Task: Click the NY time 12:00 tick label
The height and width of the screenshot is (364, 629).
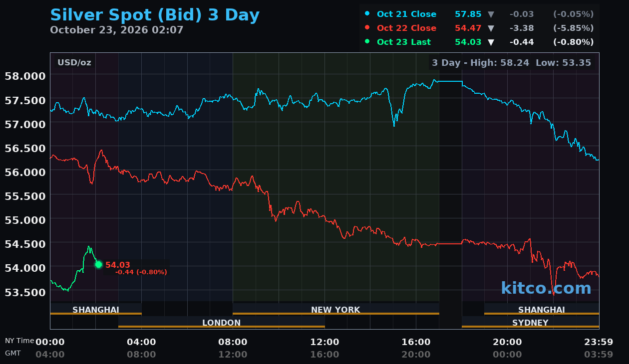Action: coord(324,342)
